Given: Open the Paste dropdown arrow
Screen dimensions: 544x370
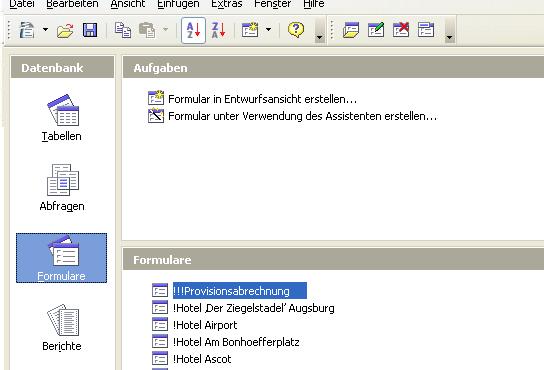Looking at the screenshot, I should 165,30.
